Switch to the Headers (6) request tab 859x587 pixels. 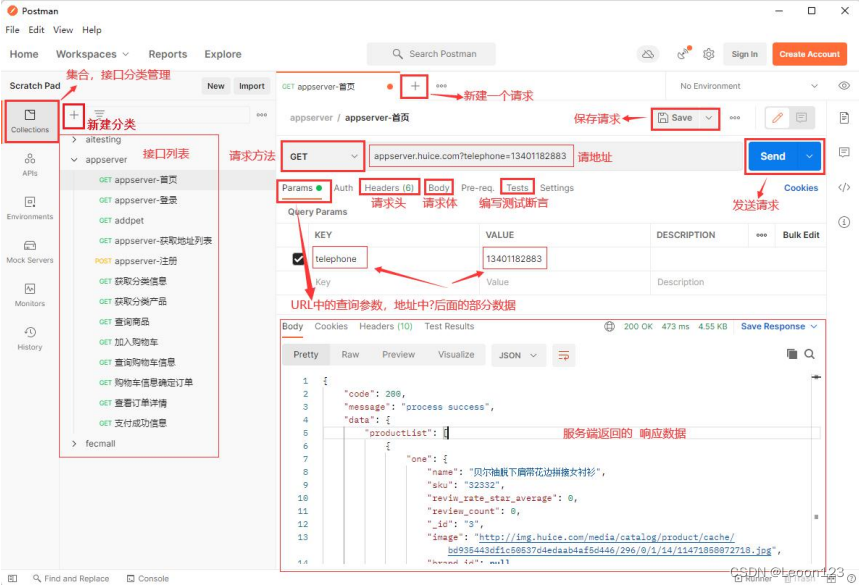click(389, 187)
